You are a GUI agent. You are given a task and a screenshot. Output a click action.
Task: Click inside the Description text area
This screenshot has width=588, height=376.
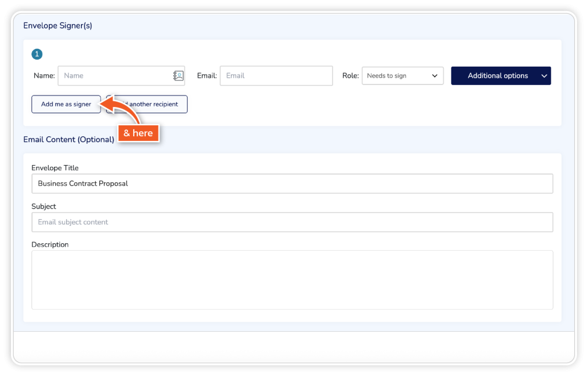292,280
